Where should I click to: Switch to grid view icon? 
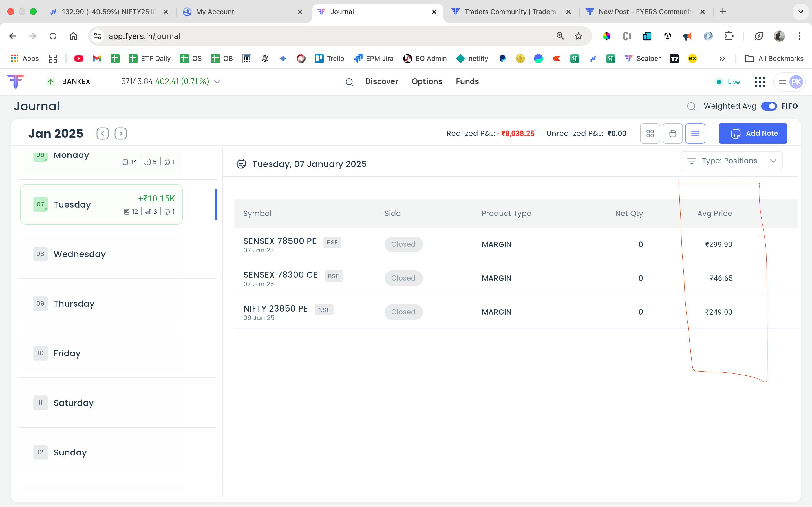(650, 134)
